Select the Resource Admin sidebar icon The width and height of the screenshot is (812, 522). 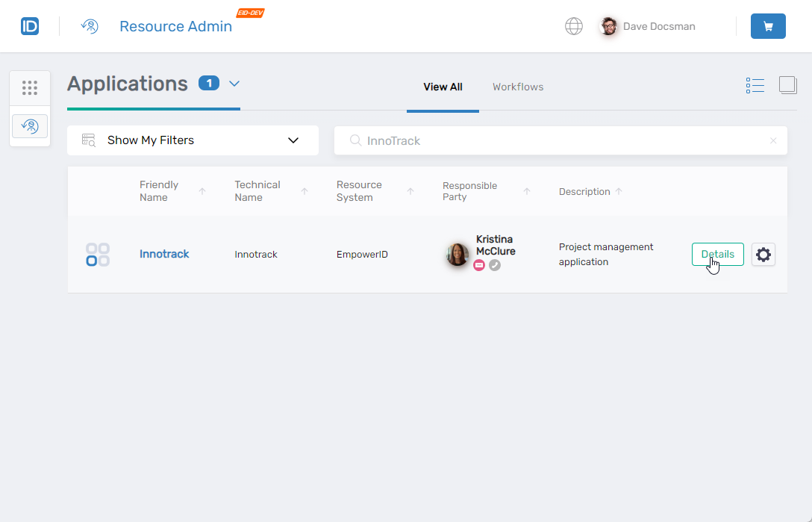(30, 125)
